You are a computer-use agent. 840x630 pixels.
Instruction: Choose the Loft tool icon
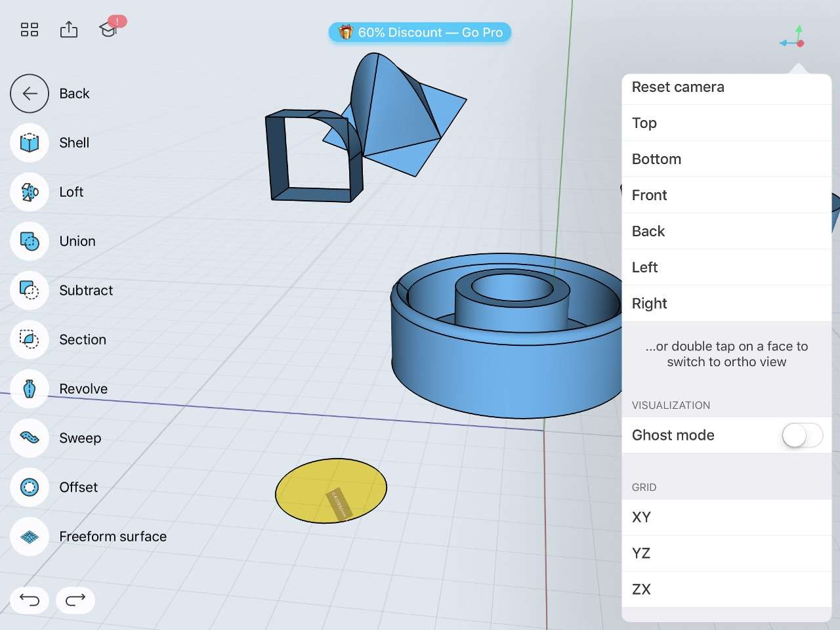pyautogui.click(x=30, y=192)
